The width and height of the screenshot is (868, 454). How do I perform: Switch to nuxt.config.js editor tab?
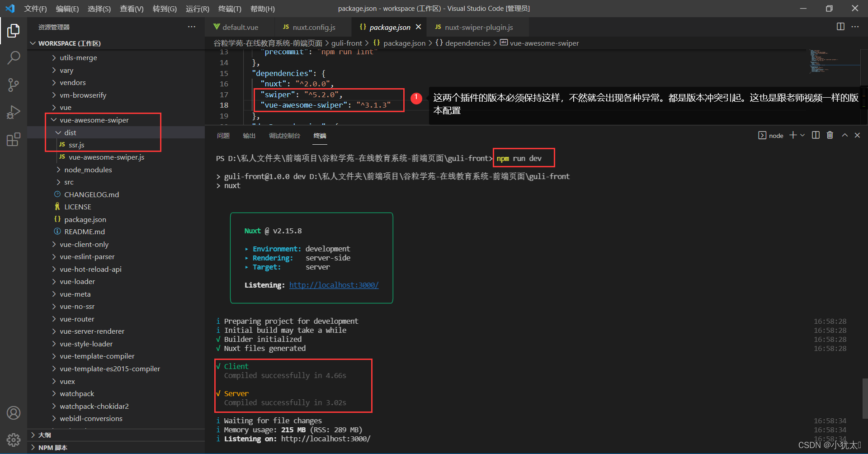(313, 27)
